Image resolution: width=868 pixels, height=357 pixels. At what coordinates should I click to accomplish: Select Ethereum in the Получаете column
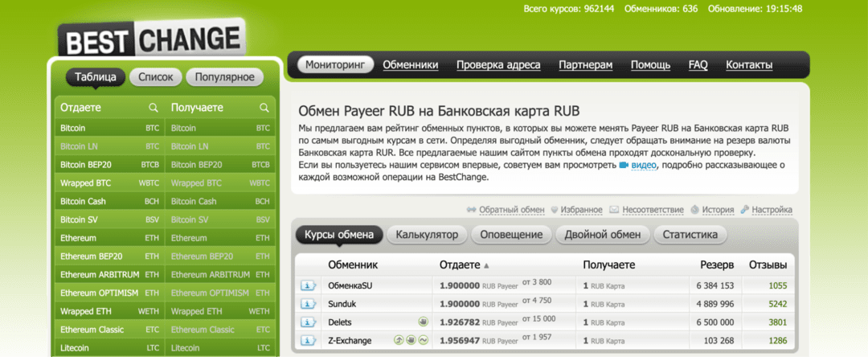pyautogui.click(x=220, y=238)
